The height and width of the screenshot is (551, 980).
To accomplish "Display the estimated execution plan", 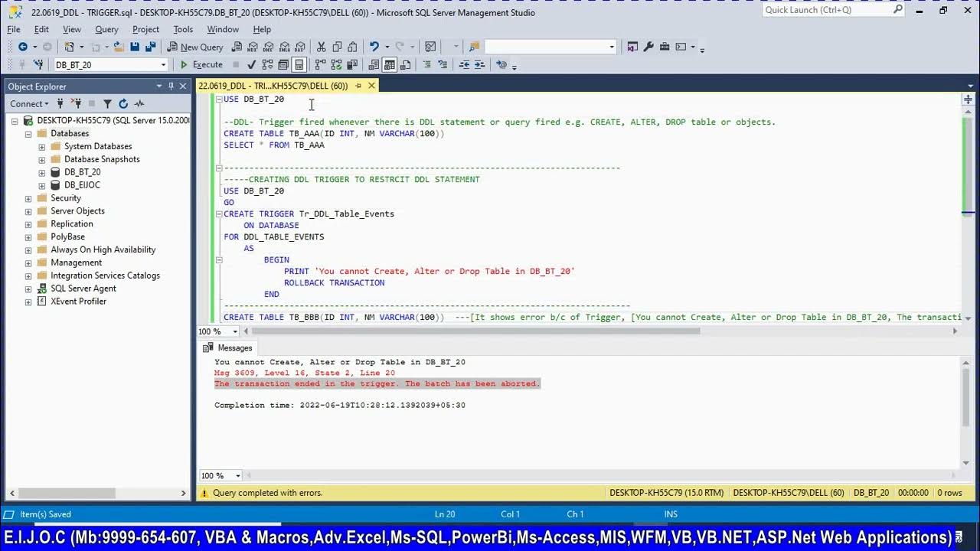I will pyautogui.click(x=267, y=65).
